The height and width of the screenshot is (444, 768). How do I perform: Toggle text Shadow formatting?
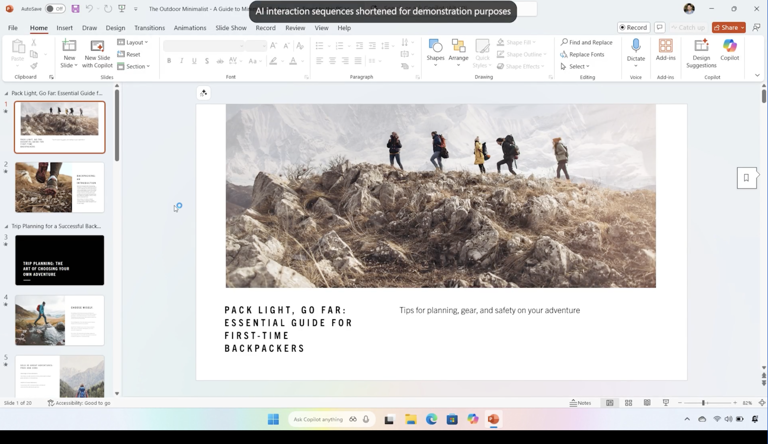pyautogui.click(x=207, y=61)
